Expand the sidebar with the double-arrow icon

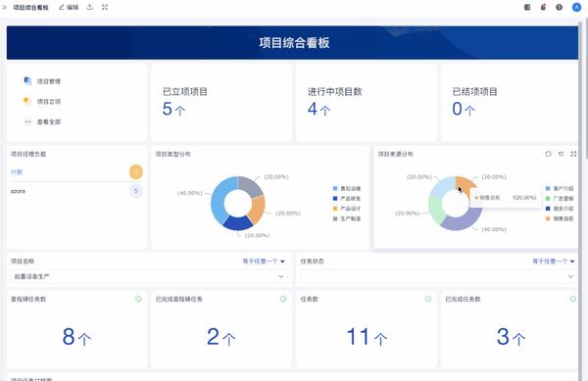5,7
